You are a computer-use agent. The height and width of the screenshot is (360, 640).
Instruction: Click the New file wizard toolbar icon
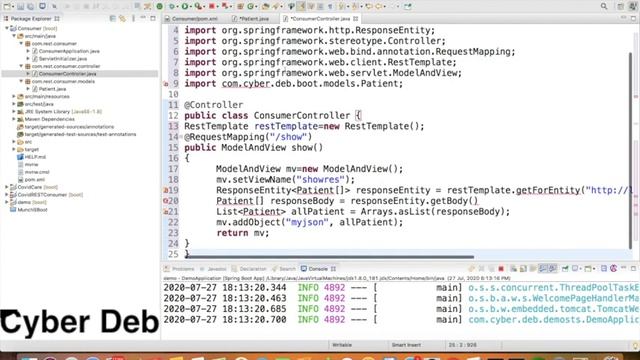tap(7, 6)
